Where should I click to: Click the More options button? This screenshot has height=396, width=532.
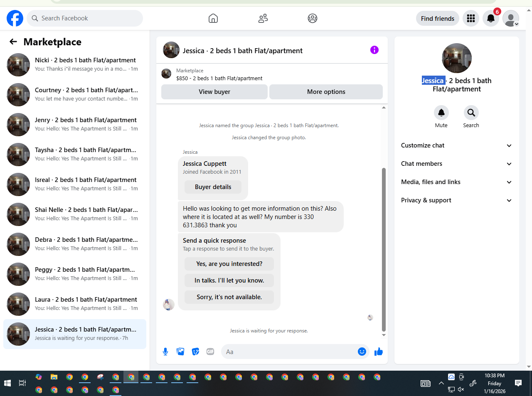(x=326, y=92)
